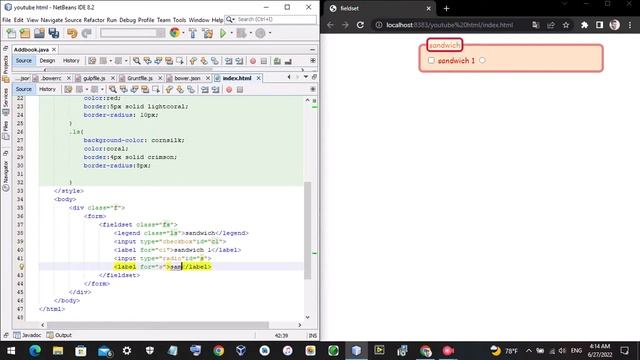Open the Refactor menu
Image resolution: width=640 pixels, height=360 pixels.
coord(94,20)
